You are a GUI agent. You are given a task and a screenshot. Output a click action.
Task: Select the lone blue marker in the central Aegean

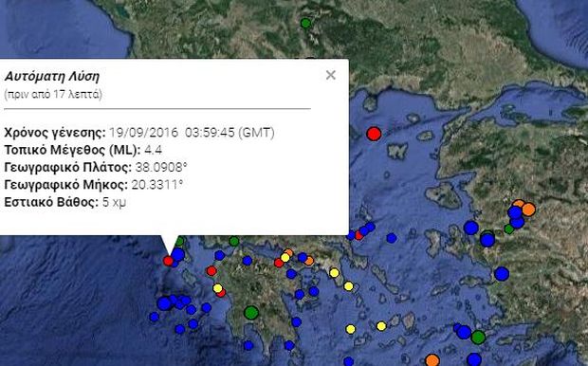(391, 238)
